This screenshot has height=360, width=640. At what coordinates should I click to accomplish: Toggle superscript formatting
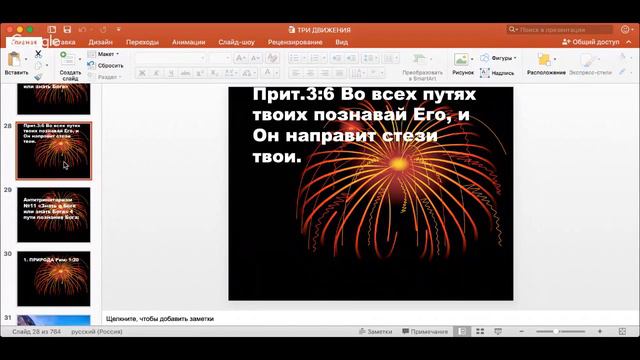(200, 73)
